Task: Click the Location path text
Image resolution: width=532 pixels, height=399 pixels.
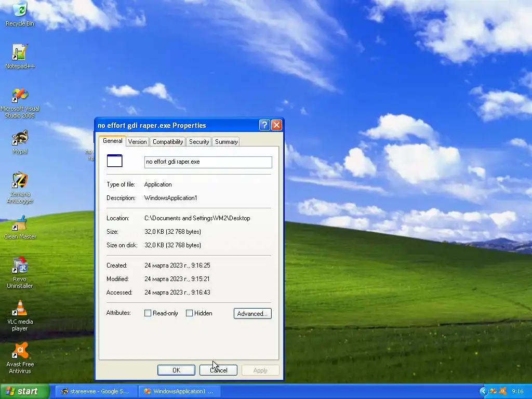Action: (x=197, y=218)
